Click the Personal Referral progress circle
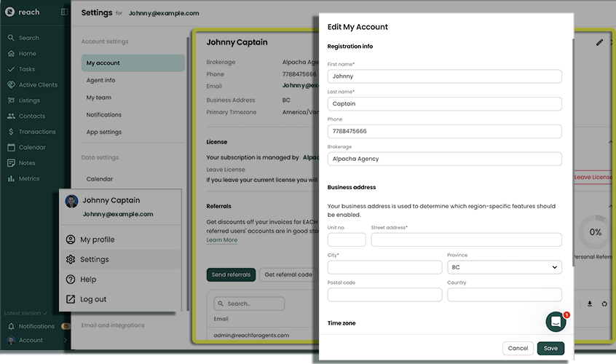The width and height of the screenshot is (616, 364). pos(595,232)
